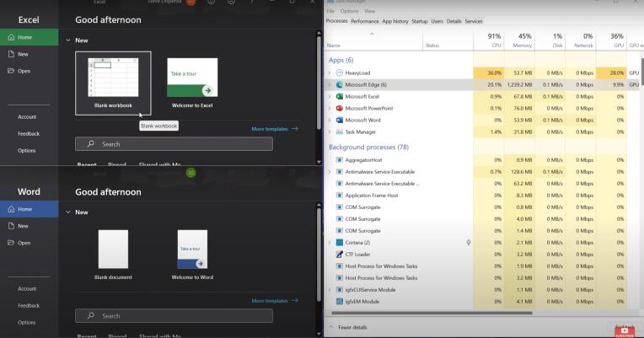Select the Host Process for Windows Tasks 1.9 MB row

point(476,266)
